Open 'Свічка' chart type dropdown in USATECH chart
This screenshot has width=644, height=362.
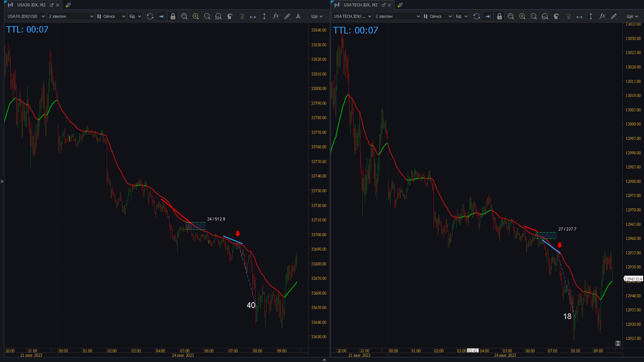tap(438, 16)
